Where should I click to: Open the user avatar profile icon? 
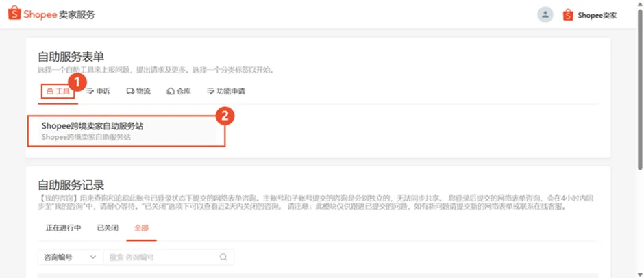[x=545, y=15]
